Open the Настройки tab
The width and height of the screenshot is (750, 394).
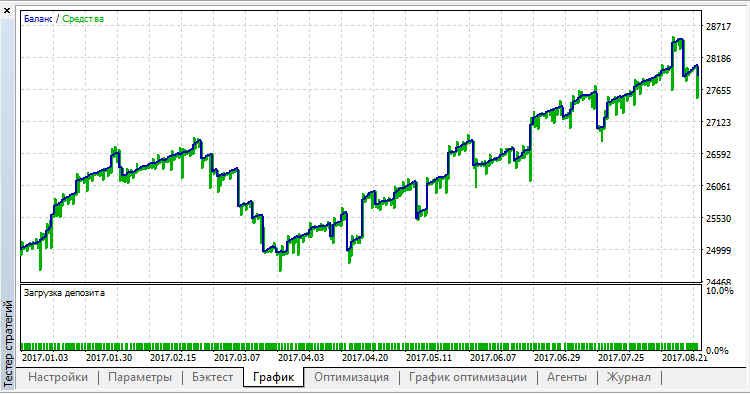pos(58,377)
